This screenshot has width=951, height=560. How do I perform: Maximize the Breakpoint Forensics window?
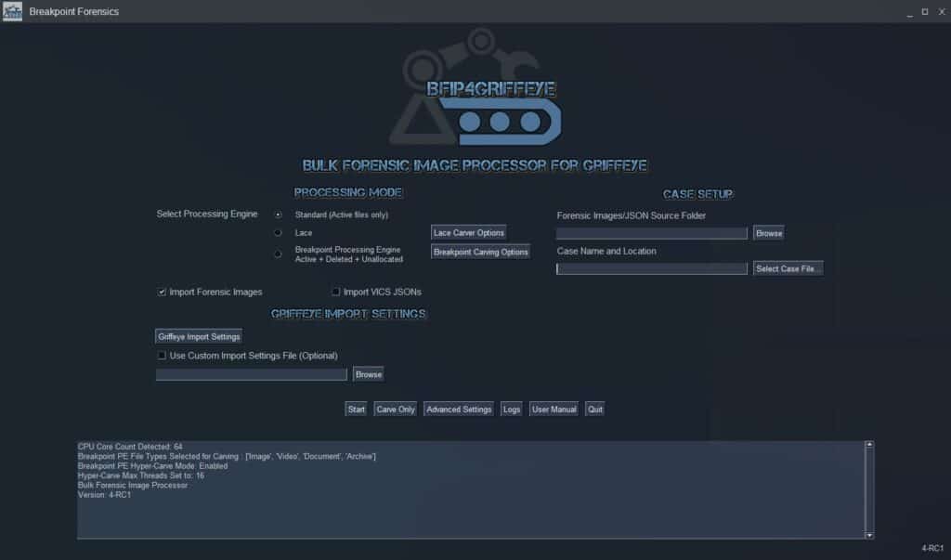[x=925, y=11]
